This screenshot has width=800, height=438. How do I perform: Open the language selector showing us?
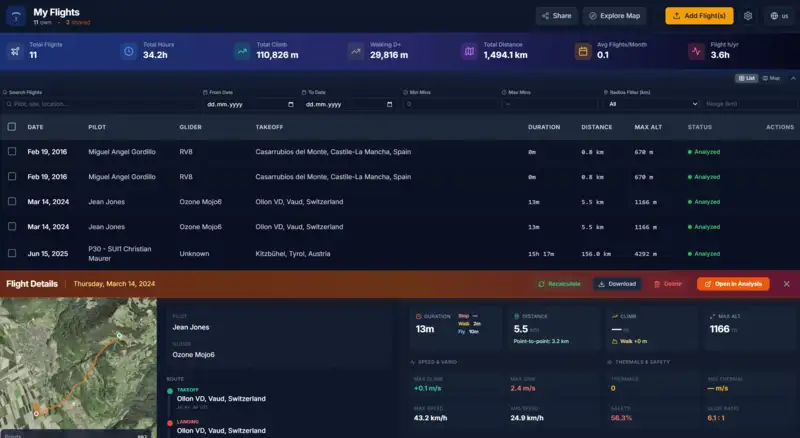[x=779, y=16]
